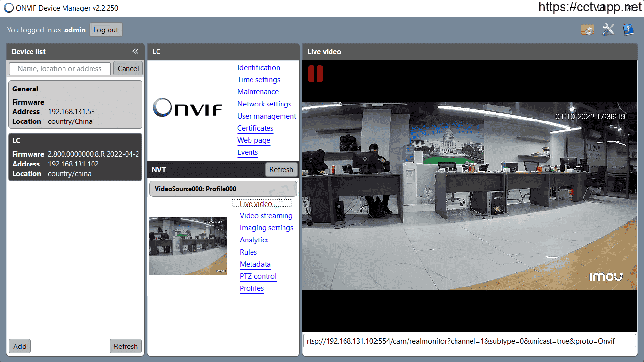The image size is (644, 362).
Task: Log out of admin account
Action: click(x=106, y=30)
